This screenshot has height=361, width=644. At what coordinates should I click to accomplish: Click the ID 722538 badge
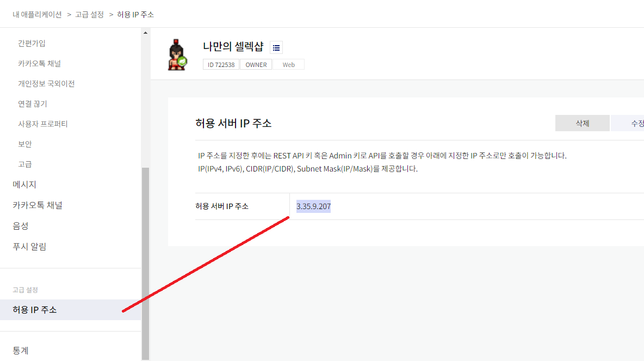[x=221, y=65]
